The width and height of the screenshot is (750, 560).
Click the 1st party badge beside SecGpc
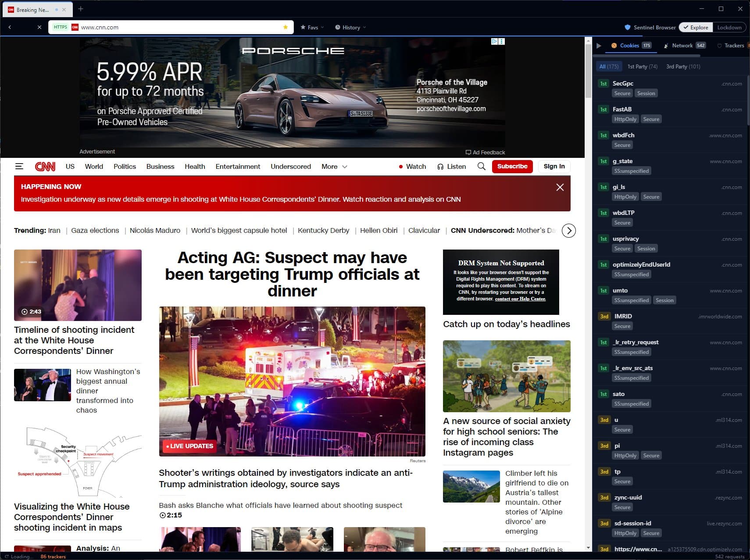[x=604, y=83]
